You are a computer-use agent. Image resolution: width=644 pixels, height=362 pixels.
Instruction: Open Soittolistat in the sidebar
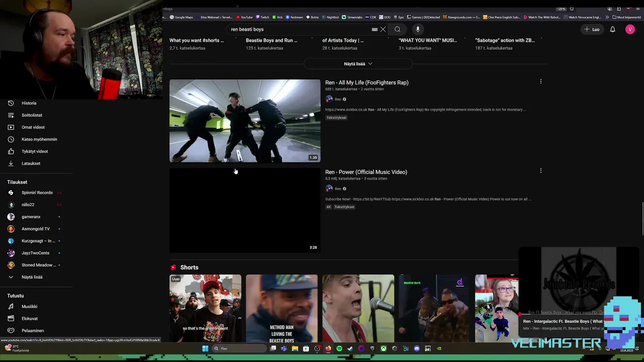point(36,115)
